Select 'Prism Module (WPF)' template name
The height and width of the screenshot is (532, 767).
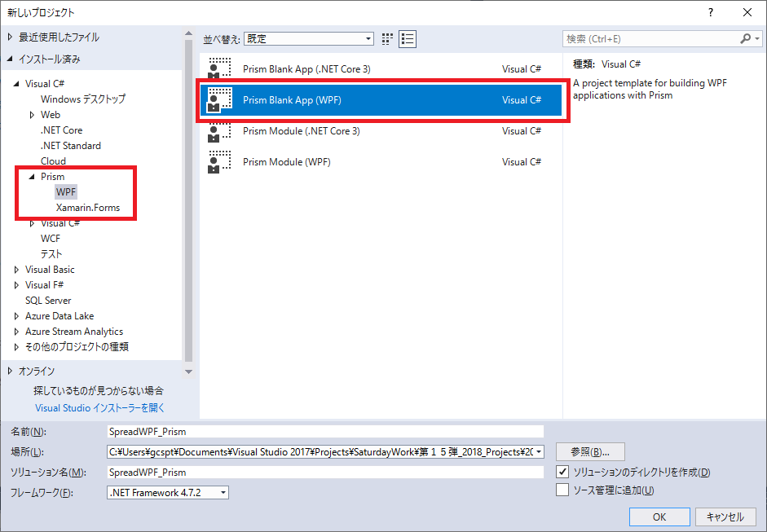click(287, 162)
